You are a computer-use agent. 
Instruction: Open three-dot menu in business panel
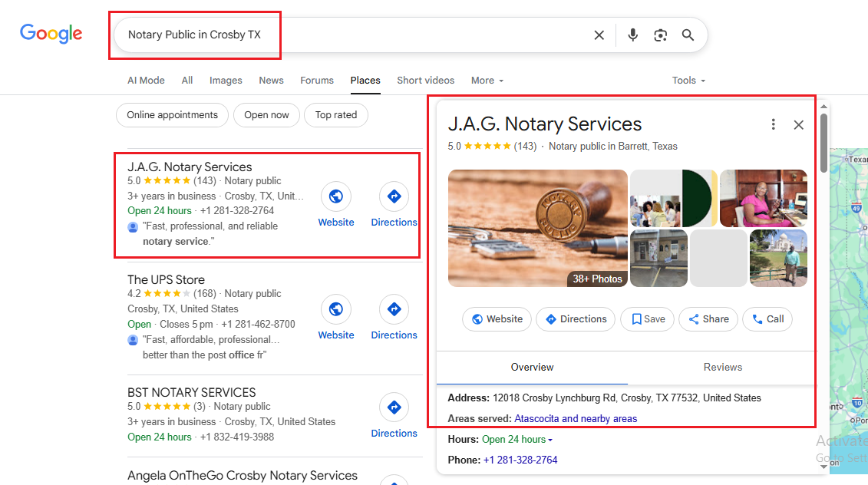point(773,124)
